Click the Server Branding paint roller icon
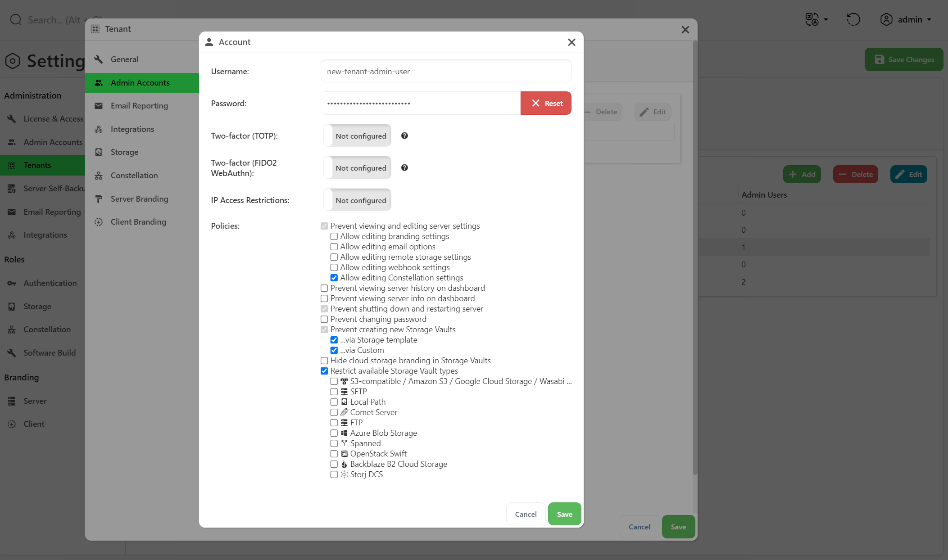 point(99,199)
